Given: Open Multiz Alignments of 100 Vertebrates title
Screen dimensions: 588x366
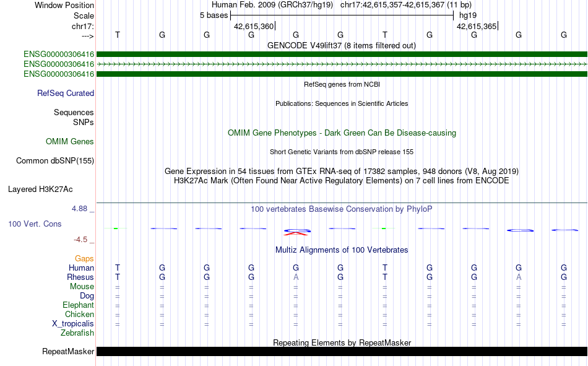Looking at the screenshot, I should point(342,250).
